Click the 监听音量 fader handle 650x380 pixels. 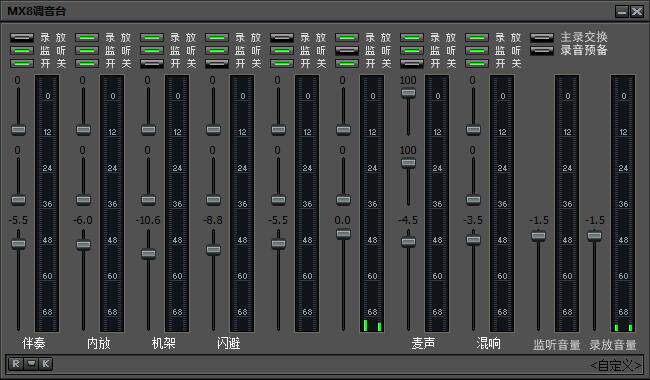tap(538, 236)
